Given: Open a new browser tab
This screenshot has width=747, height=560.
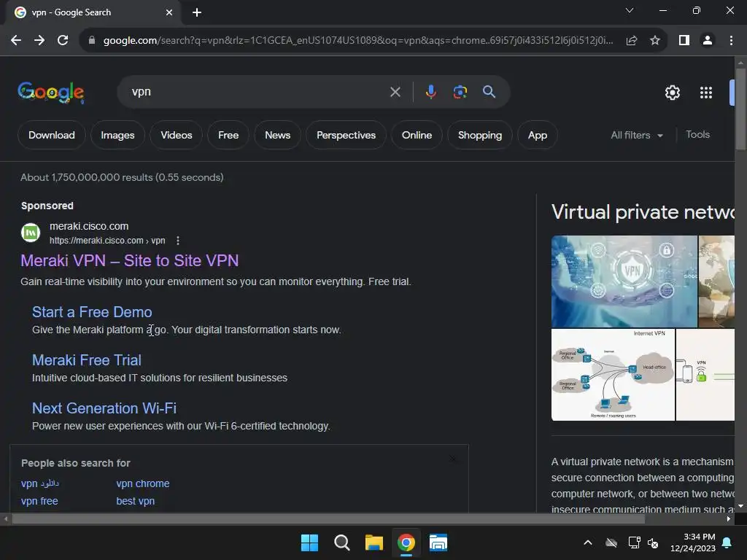Looking at the screenshot, I should [197, 12].
